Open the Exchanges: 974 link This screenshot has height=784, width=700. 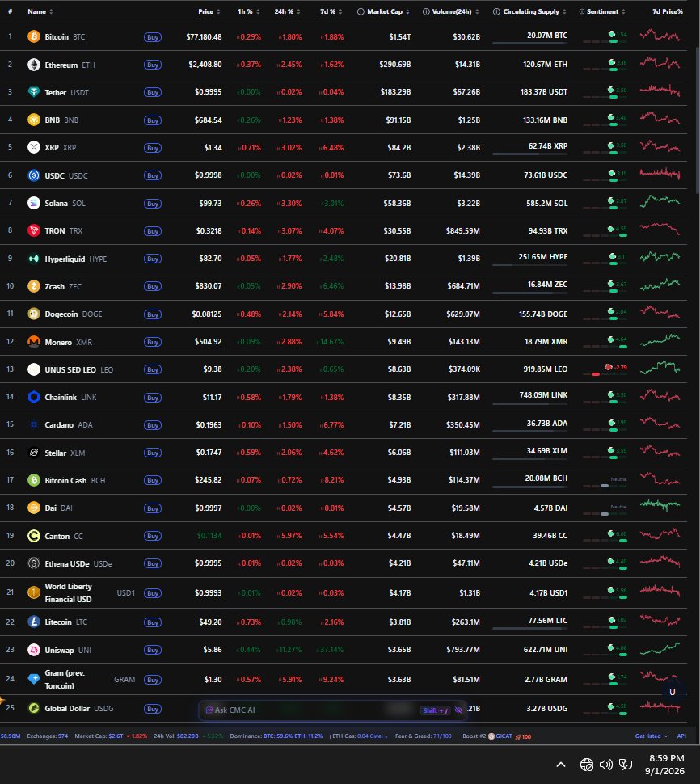[x=48, y=736]
